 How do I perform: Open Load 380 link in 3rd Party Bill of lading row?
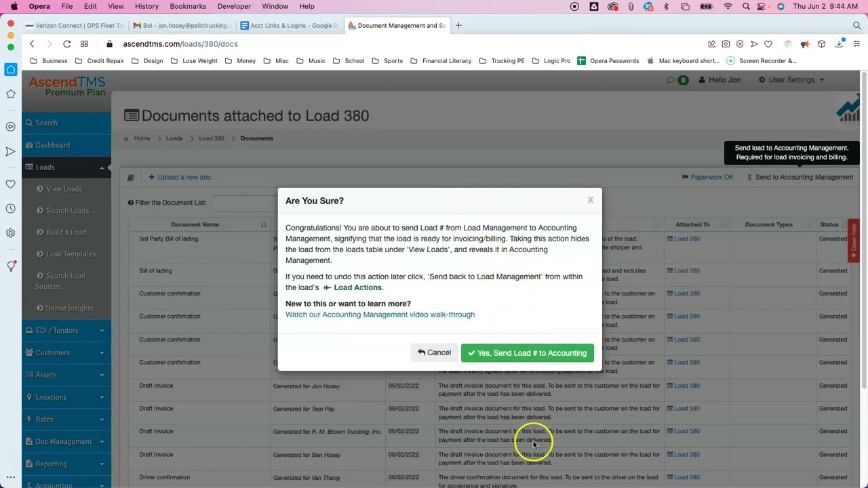pyautogui.click(x=684, y=239)
